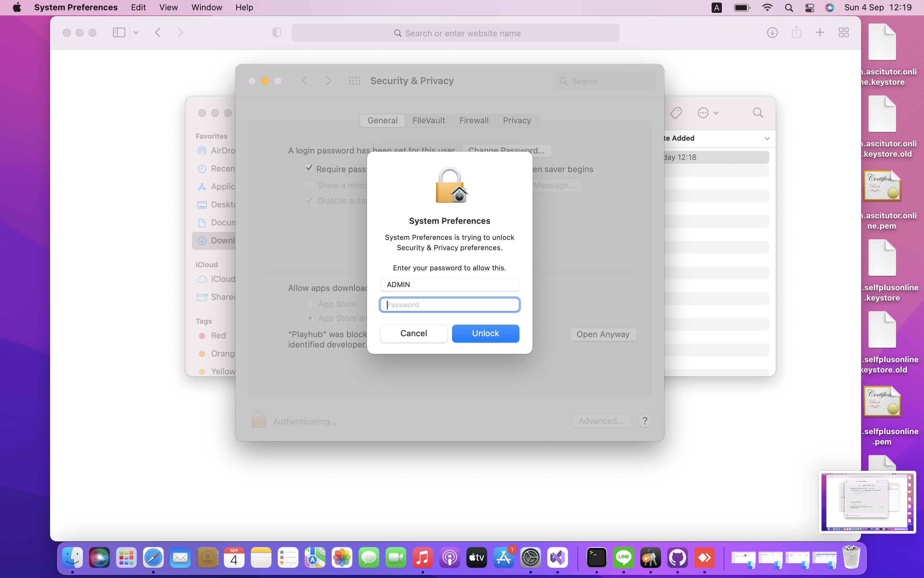Click the Security & Privacy search field
Screen dimensions: 924x578
point(604,81)
